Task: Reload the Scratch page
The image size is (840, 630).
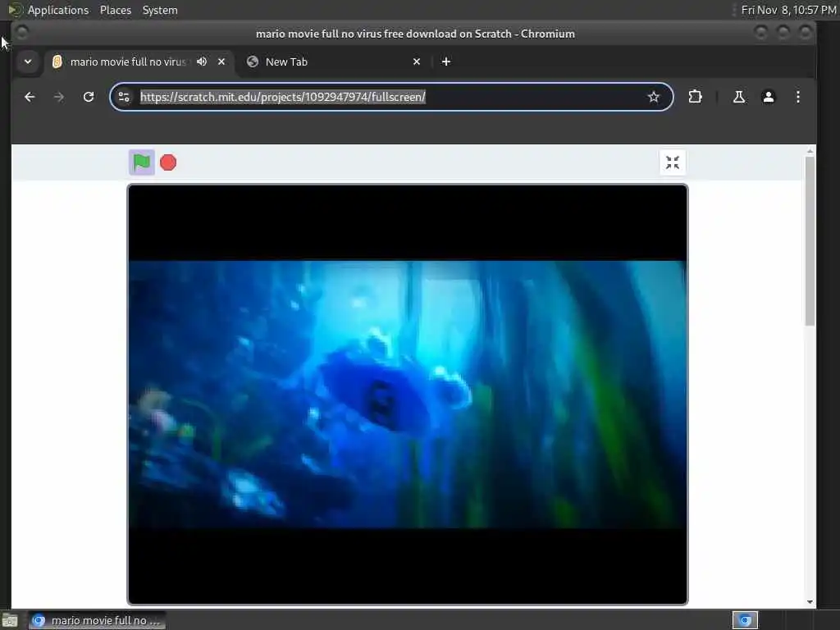Action: (89, 97)
